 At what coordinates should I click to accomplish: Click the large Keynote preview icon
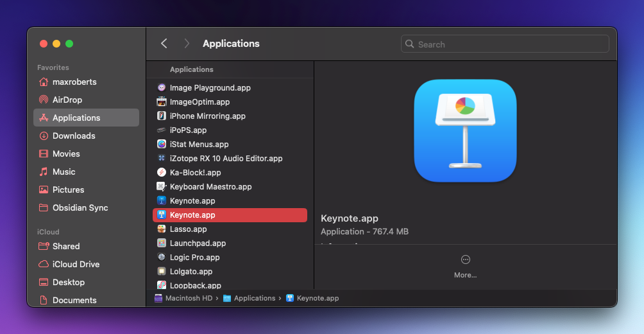tap(465, 130)
